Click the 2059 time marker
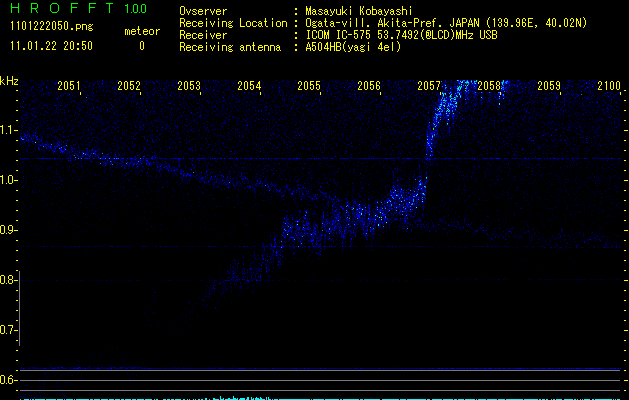 pos(549,86)
